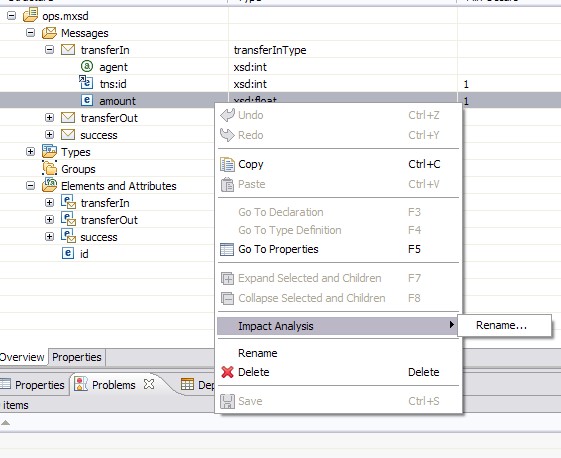Expand transferOut under Elements and Attributes
The width and height of the screenshot is (561, 458).
point(49,220)
